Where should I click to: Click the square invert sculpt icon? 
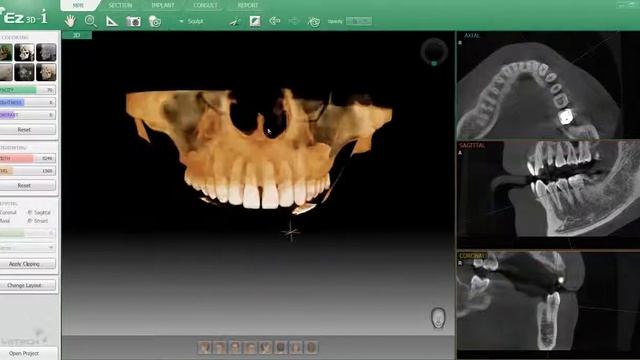[x=255, y=21]
